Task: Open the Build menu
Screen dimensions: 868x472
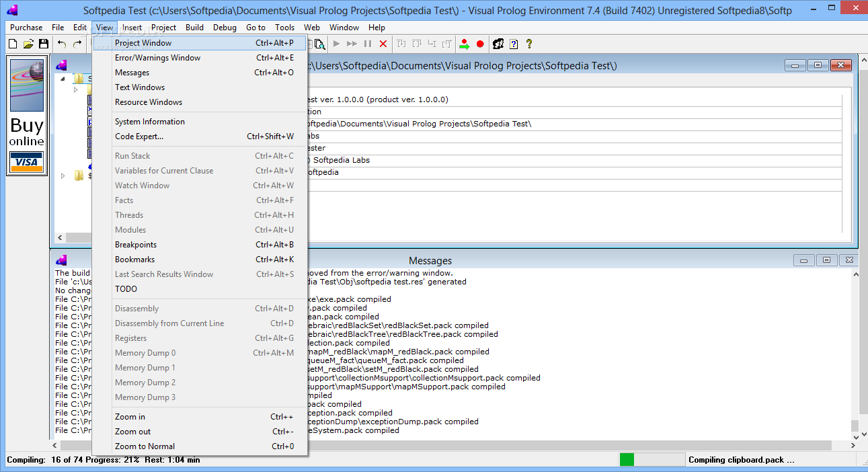Action: point(194,28)
